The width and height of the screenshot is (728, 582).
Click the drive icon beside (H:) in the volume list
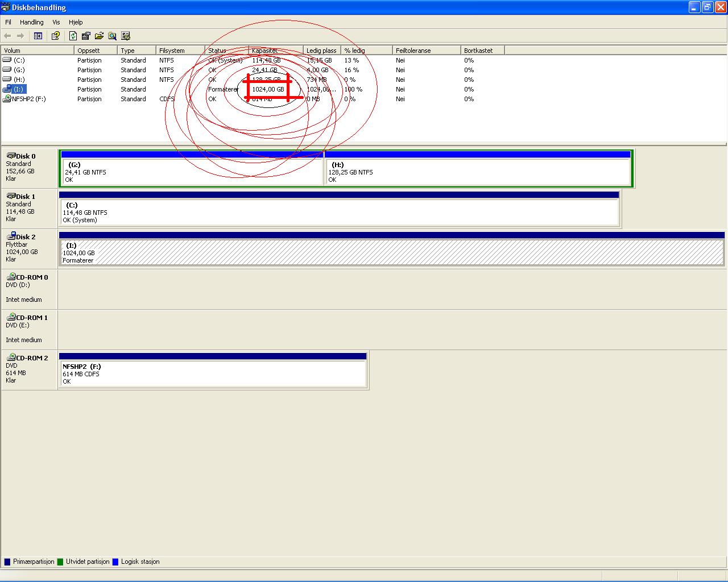click(x=7, y=79)
